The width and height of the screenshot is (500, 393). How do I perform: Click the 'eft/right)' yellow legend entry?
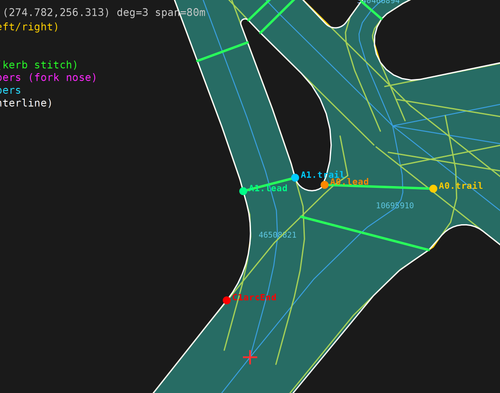[x=29, y=27]
